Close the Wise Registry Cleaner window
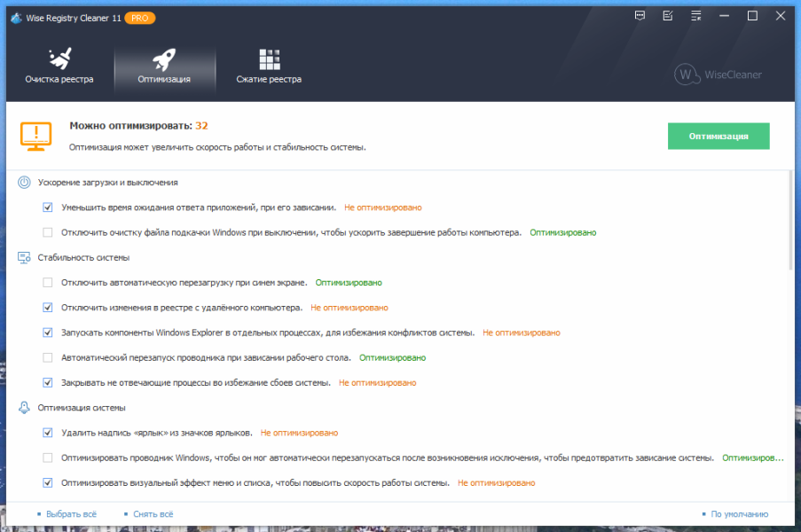 point(780,16)
